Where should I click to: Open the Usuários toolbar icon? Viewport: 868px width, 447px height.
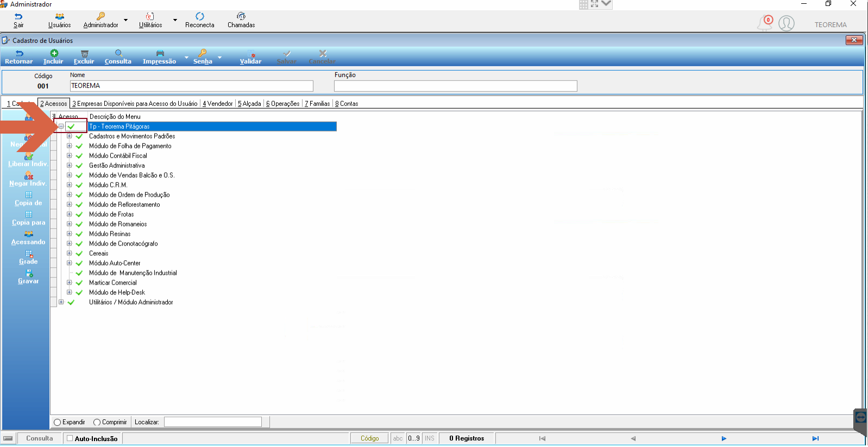tap(59, 16)
